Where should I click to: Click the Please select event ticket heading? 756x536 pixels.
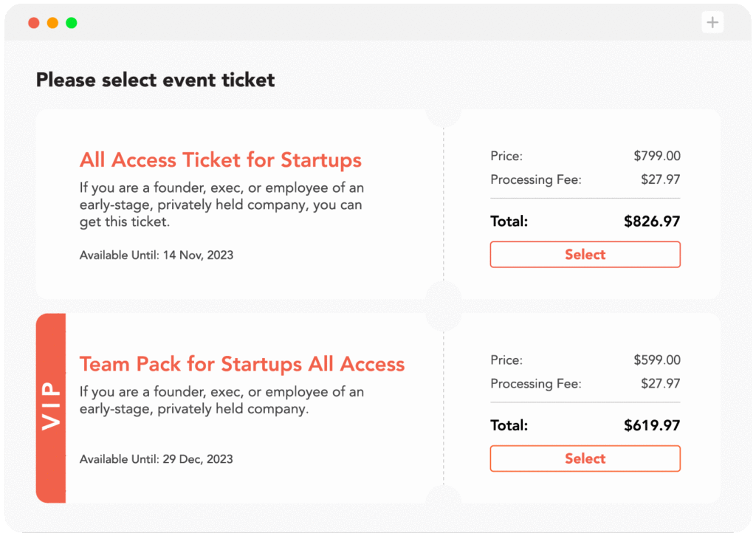pyautogui.click(x=154, y=80)
